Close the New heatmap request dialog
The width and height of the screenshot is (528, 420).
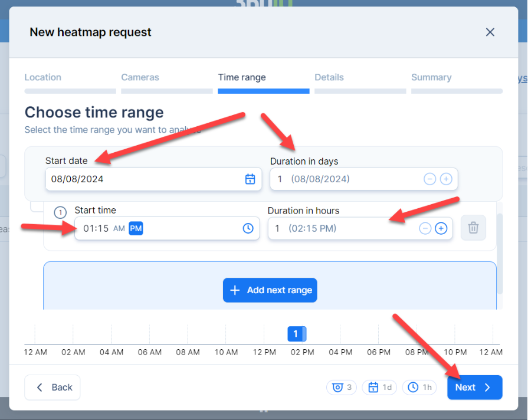(490, 32)
